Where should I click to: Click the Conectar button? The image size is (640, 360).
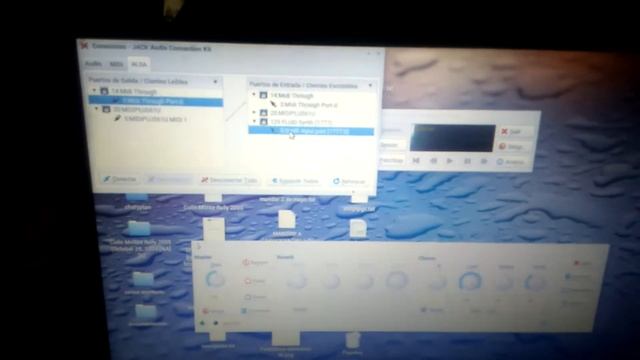[x=120, y=179]
